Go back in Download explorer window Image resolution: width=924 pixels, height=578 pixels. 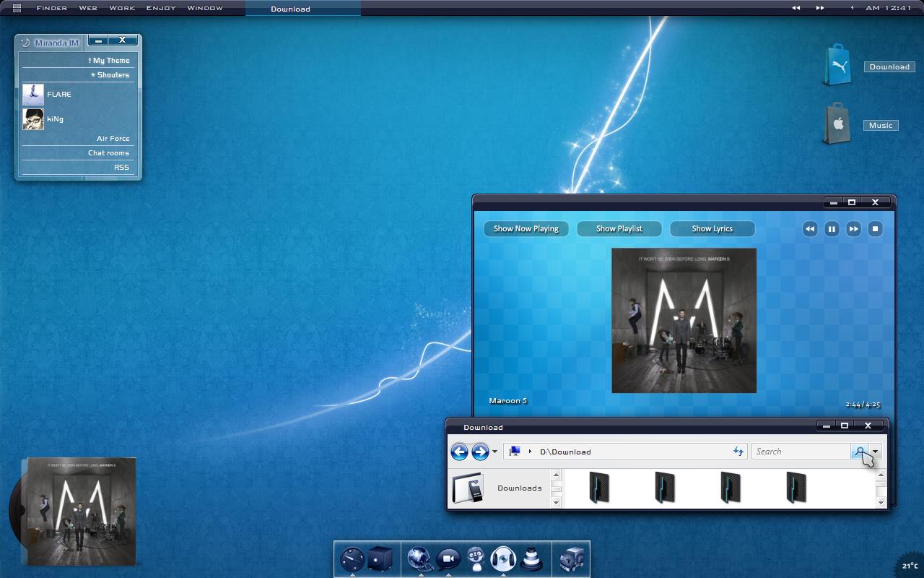(459, 452)
